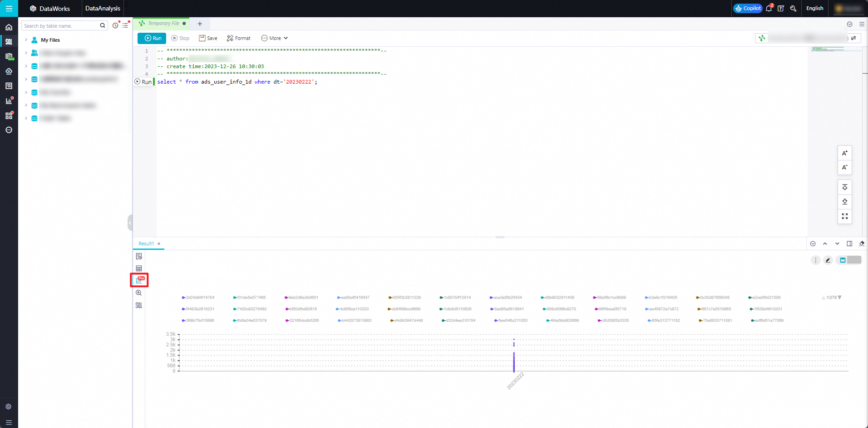The width and height of the screenshot is (868, 428).
Task: Open the help question-mark icon
Action: [781, 8]
